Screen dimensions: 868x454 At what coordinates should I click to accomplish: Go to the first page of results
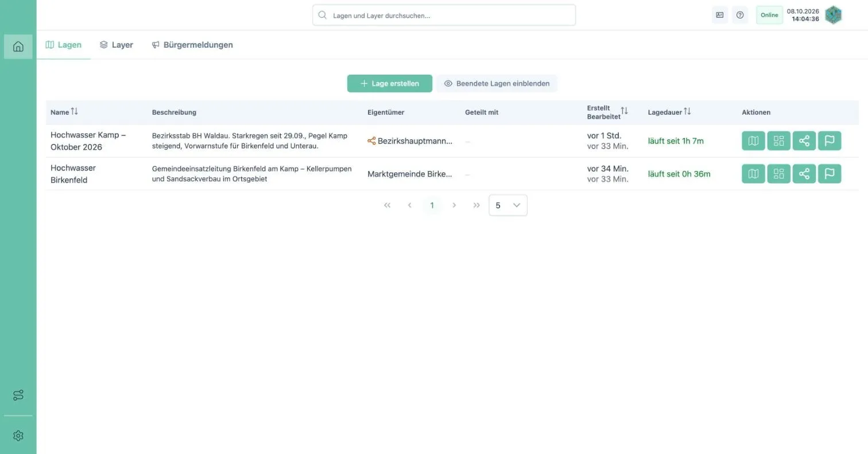coord(387,205)
